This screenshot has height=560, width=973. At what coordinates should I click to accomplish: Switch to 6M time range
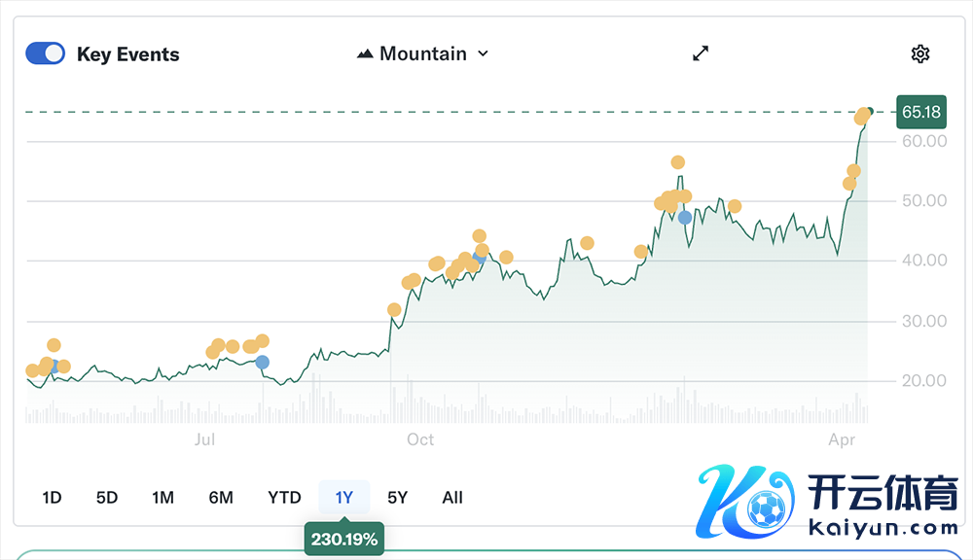point(221,497)
